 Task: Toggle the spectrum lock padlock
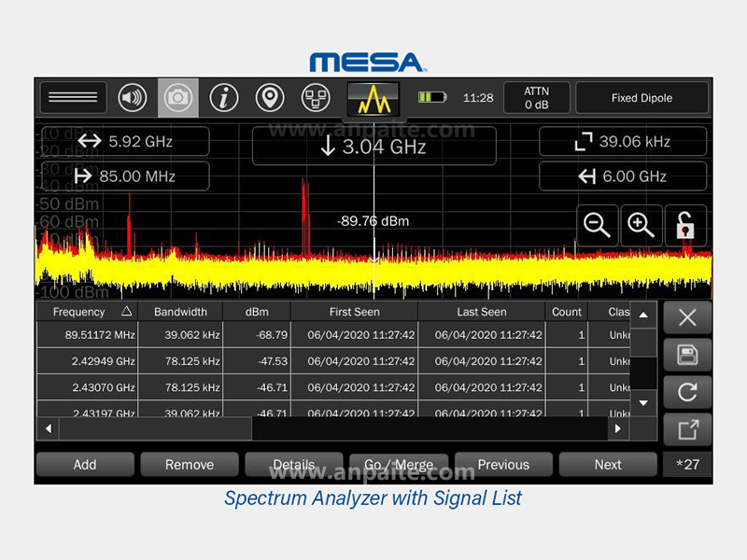tap(685, 225)
